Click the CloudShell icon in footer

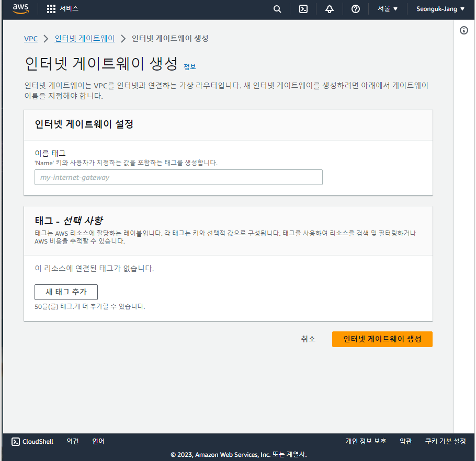click(x=16, y=442)
